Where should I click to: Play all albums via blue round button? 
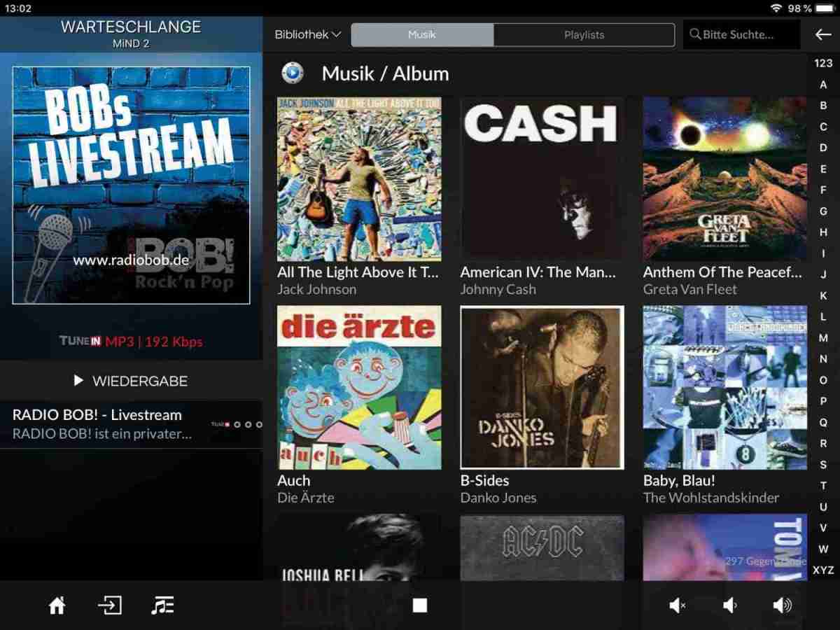tap(292, 73)
